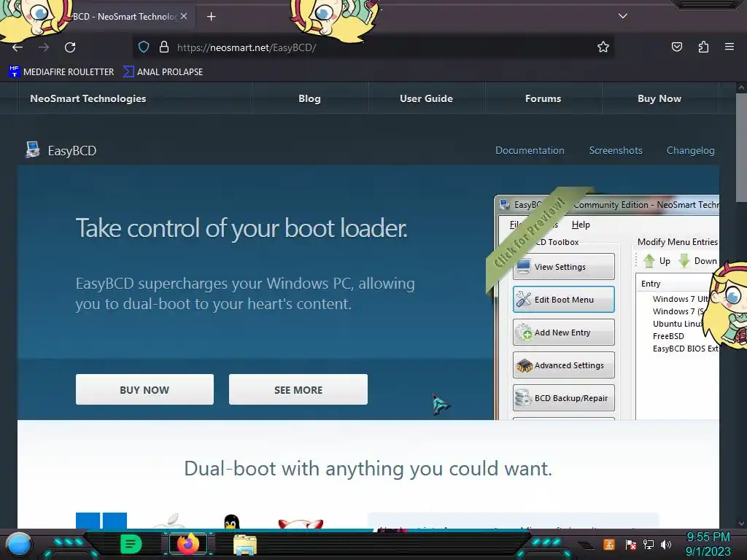Go to the Blog menu item
The image size is (747, 560).
click(309, 98)
